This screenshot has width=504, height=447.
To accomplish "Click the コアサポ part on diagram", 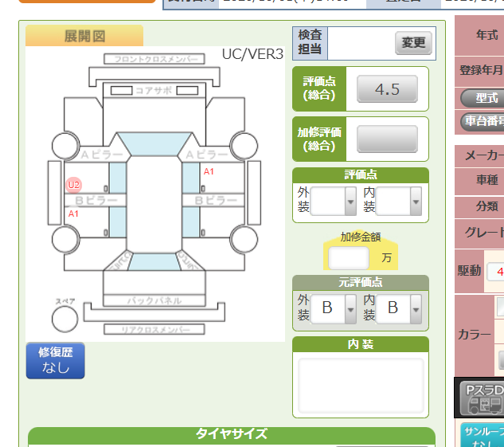I will 154,90.
